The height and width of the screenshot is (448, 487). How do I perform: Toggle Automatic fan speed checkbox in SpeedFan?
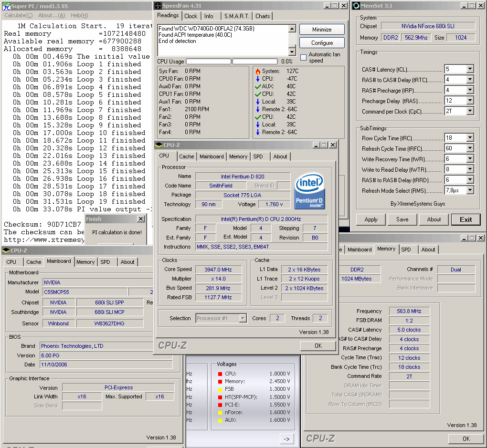(304, 57)
